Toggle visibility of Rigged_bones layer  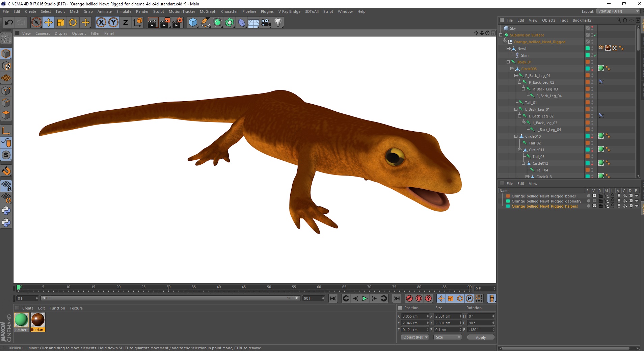[x=594, y=196]
